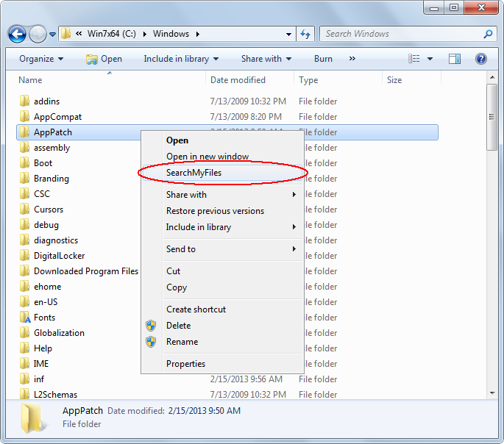The width and height of the screenshot is (504, 444).
Task: Open Properties from the context menu
Action: [222, 364]
